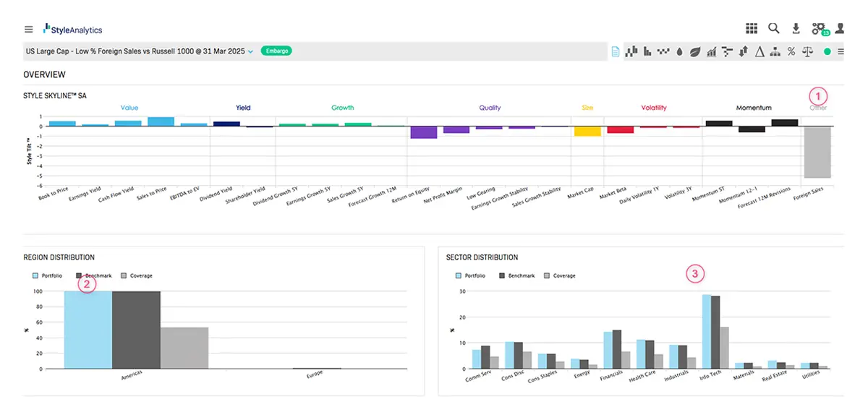Open the toolbar overflow menu at far right

(x=841, y=52)
